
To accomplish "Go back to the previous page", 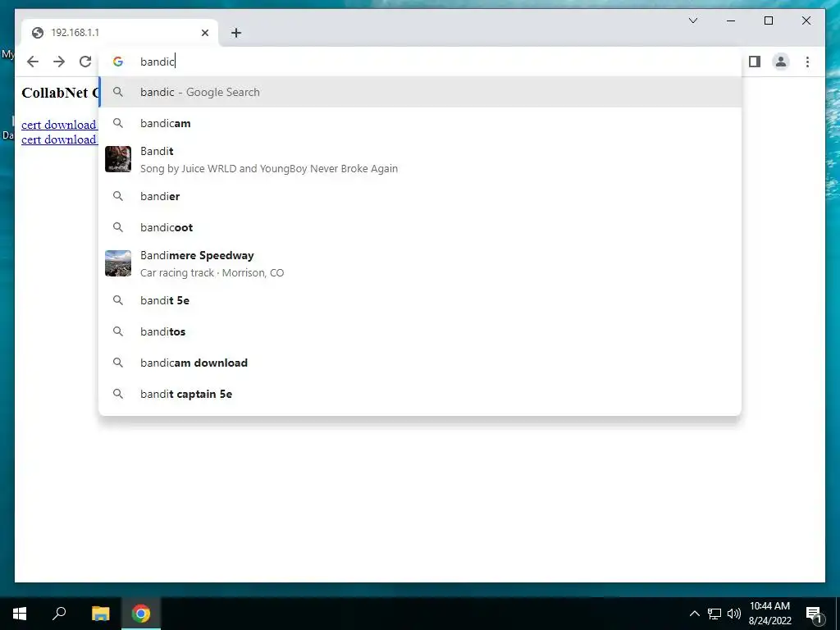I will click(x=33, y=62).
